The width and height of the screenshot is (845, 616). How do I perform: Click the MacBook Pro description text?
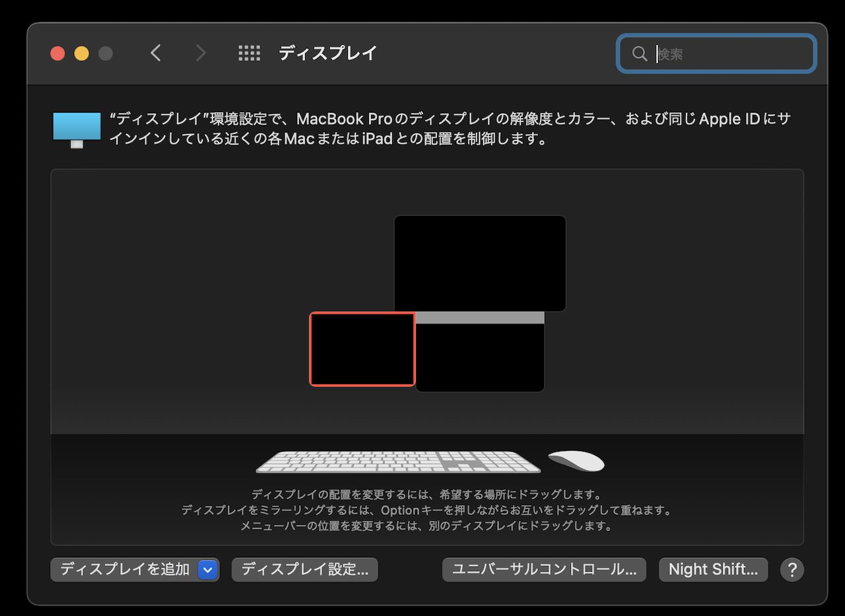click(450, 129)
